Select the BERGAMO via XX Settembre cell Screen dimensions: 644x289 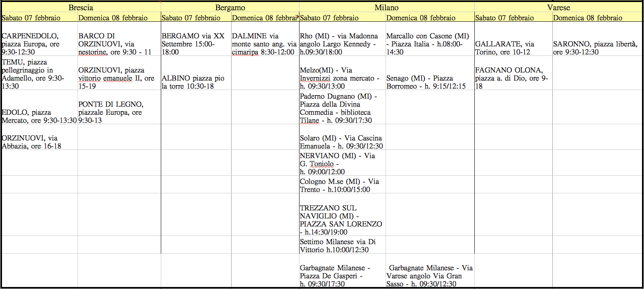click(x=196, y=39)
